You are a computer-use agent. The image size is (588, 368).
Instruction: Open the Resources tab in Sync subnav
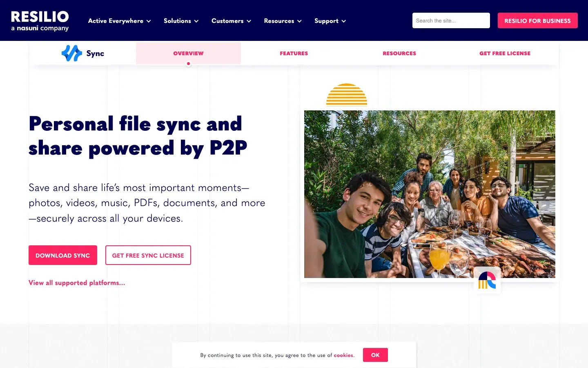[x=399, y=53]
